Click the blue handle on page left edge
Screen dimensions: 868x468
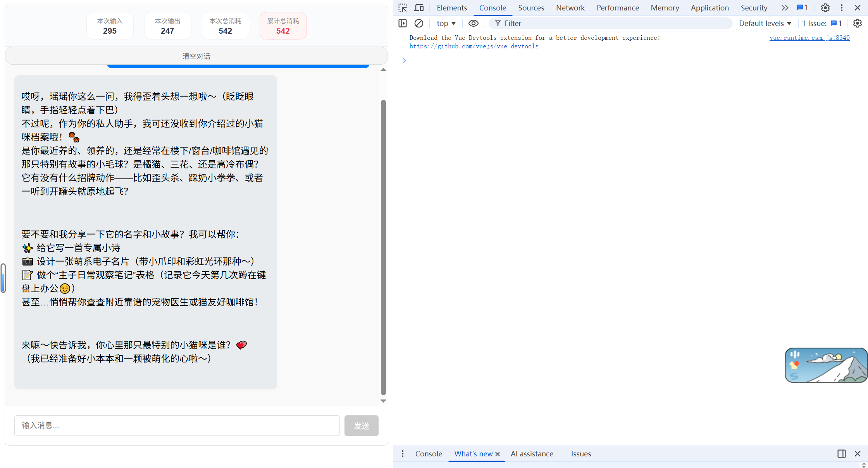tap(3, 278)
